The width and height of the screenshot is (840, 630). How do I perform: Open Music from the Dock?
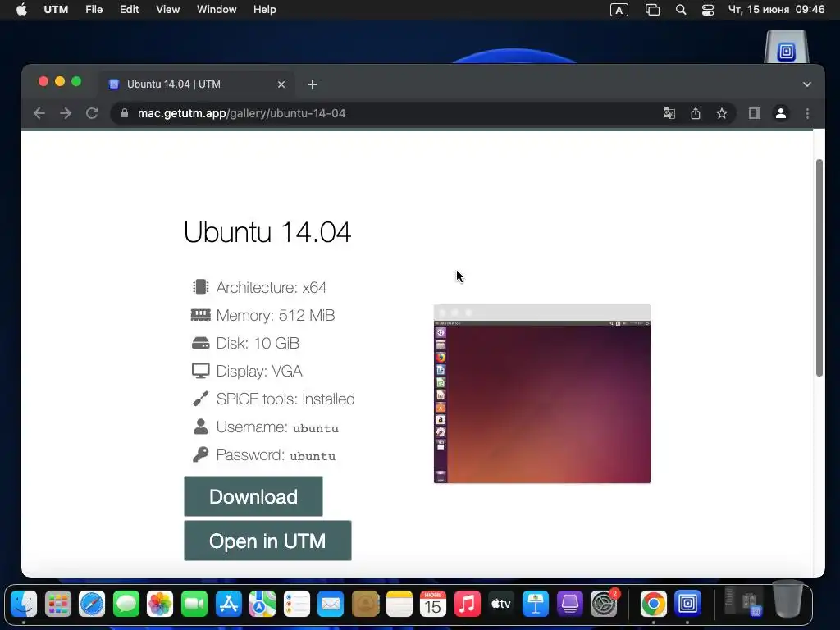[x=467, y=605]
